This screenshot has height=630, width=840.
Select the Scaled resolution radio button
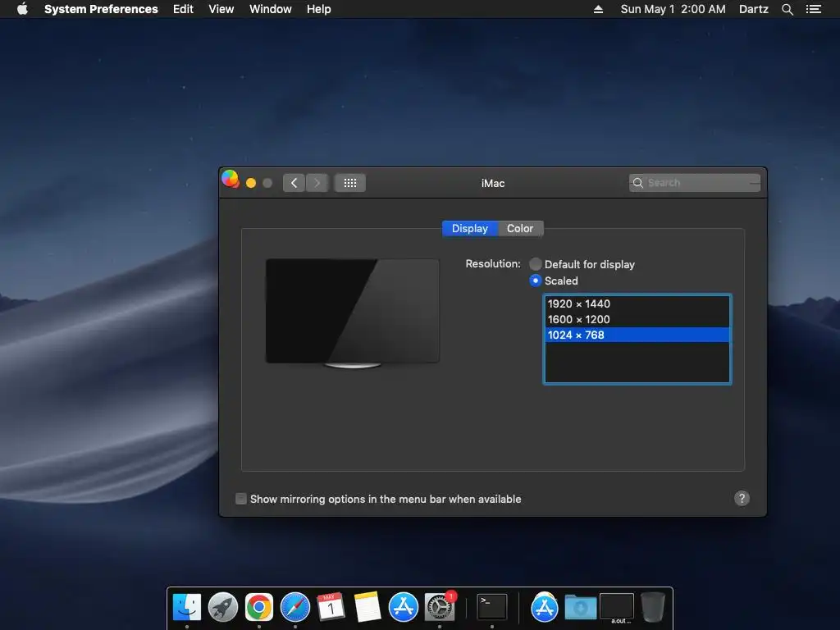[x=535, y=281]
